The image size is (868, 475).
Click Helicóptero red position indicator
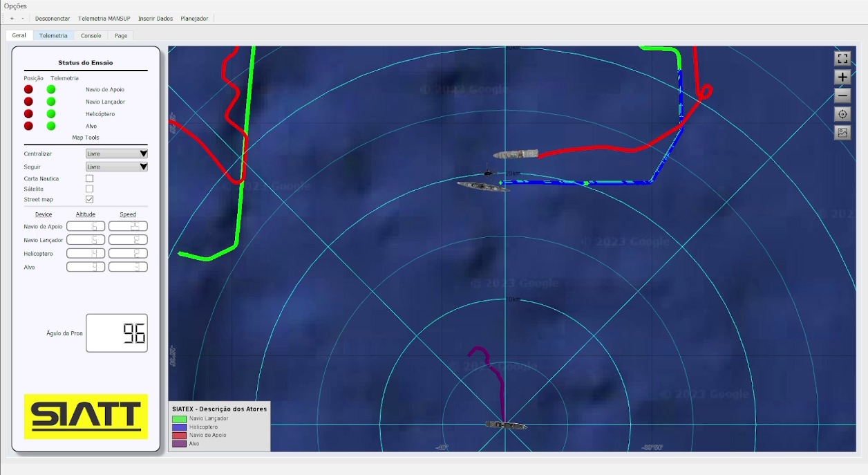point(28,113)
